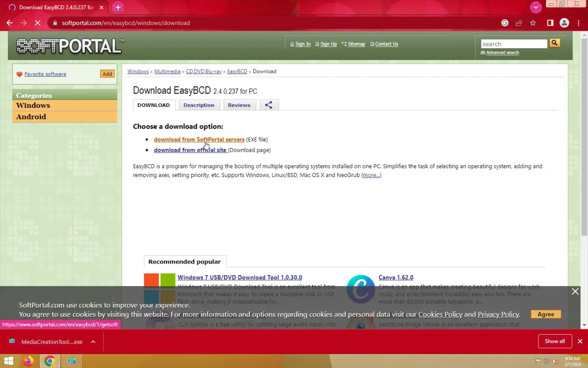Close the downloads bar
588x368 pixels.
click(x=580, y=341)
